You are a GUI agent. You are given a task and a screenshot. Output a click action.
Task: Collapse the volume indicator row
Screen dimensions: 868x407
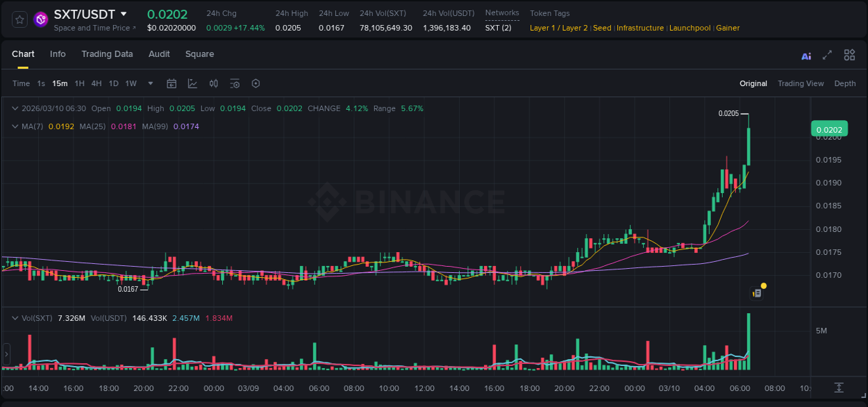15,317
